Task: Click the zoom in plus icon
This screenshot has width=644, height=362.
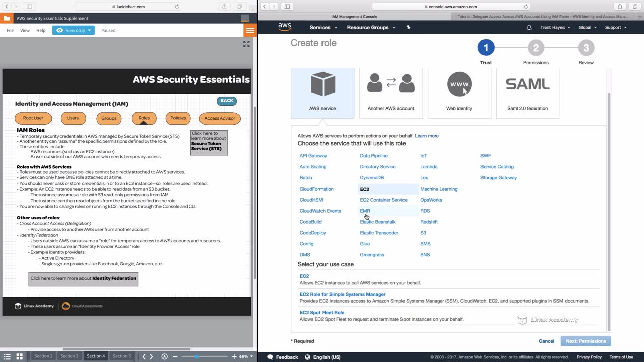Action: 234,356
